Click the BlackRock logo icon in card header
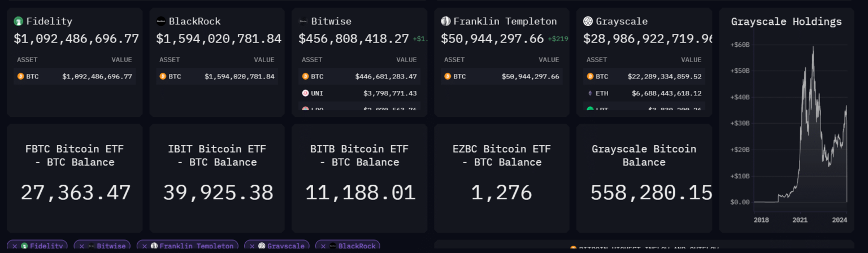 pos(161,21)
